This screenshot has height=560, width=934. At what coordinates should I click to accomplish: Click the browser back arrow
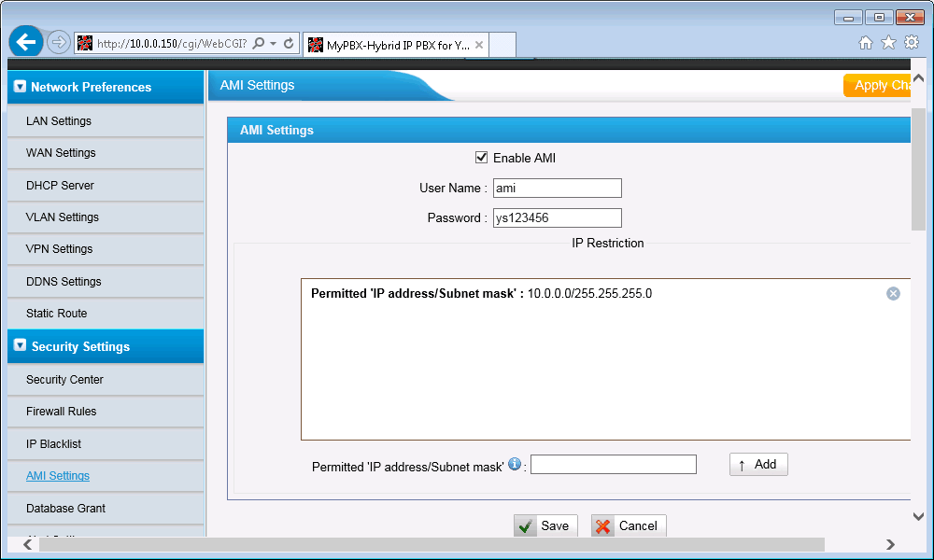pos(25,42)
